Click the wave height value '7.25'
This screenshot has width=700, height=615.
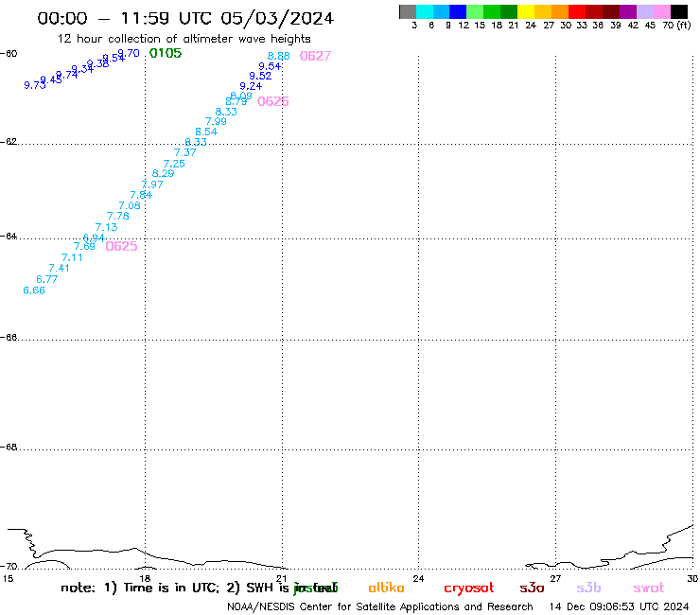tap(174, 164)
